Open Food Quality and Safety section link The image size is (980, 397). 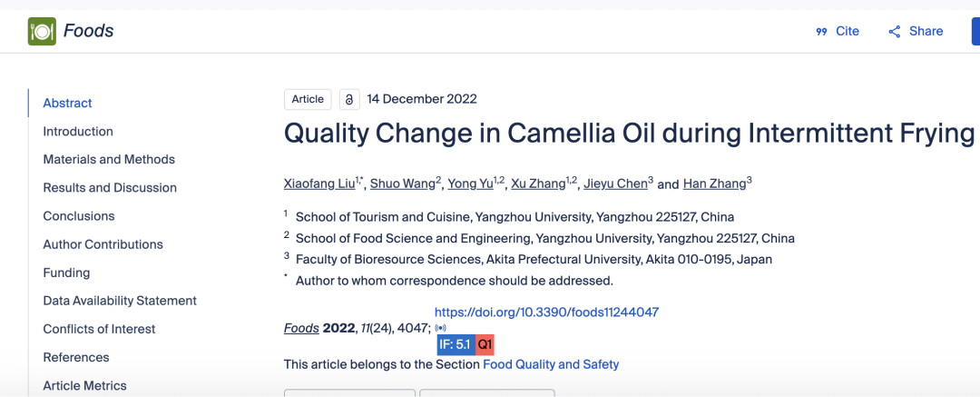coord(551,364)
